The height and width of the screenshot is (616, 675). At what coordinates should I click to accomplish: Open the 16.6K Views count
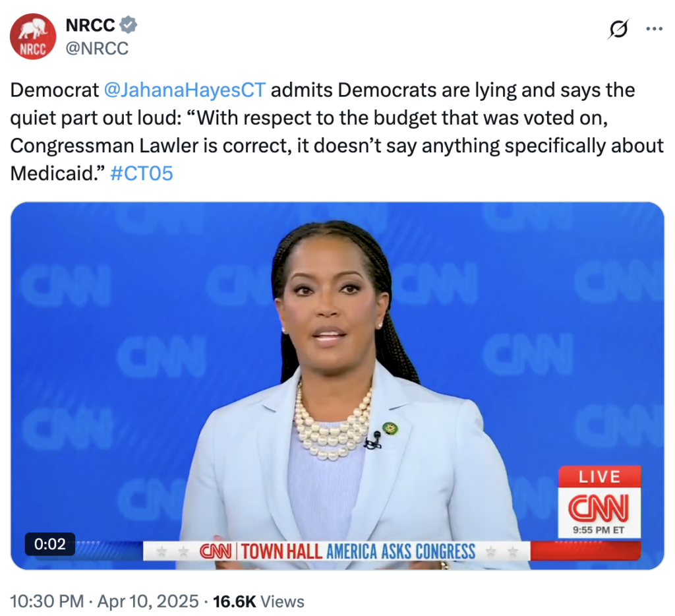point(258,601)
